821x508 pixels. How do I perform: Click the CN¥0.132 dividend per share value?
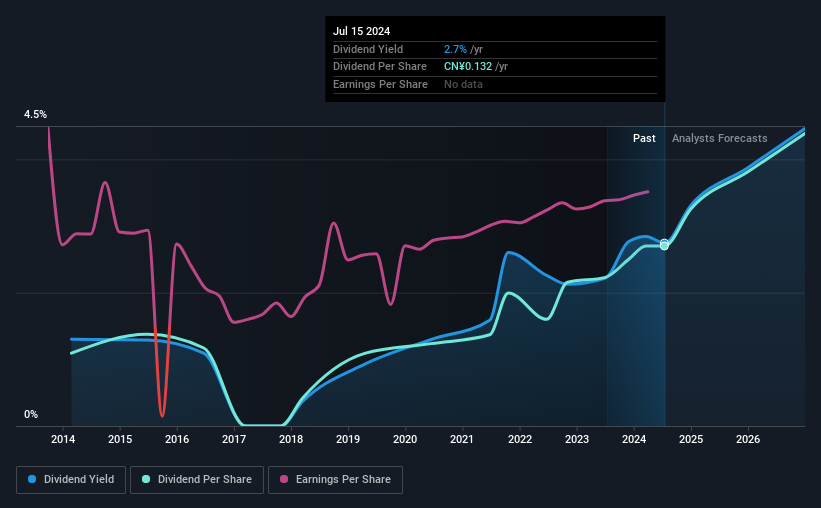[x=468, y=67]
